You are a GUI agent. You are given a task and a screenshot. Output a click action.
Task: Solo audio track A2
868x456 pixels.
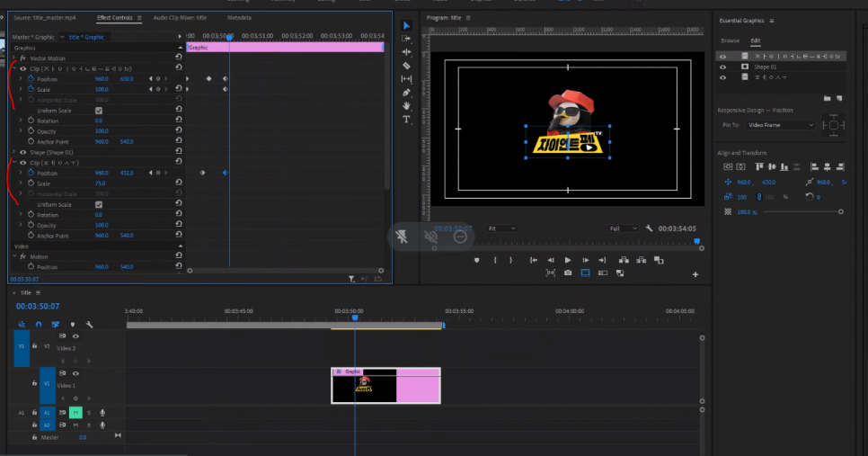click(x=89, y=425)
